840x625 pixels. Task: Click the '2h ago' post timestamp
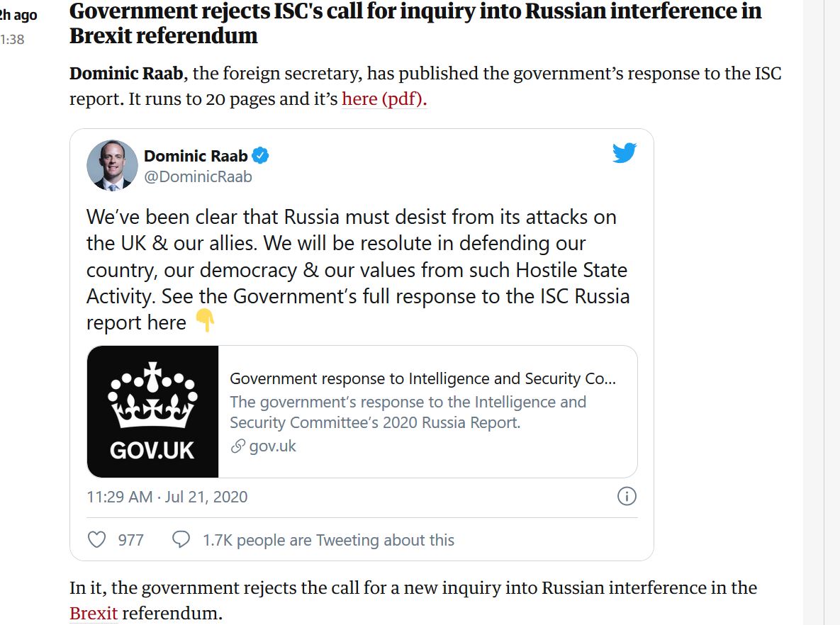point(18,16)
